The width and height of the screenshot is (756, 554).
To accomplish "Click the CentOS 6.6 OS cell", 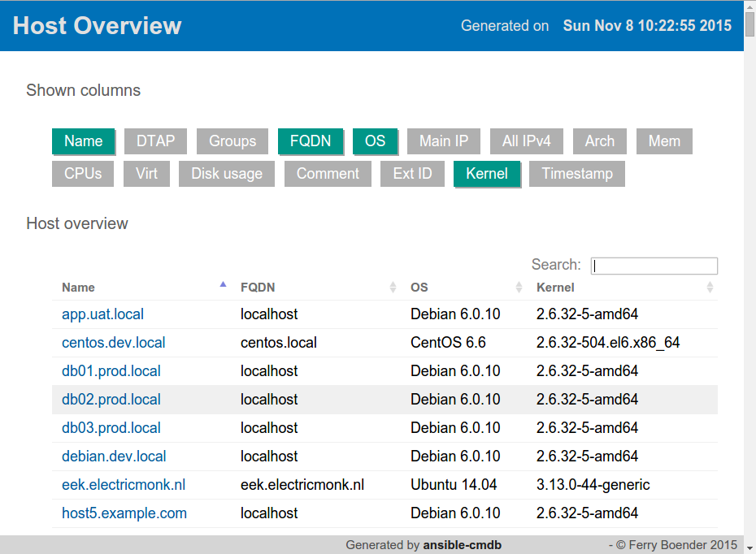I will (x=448, y=343).
